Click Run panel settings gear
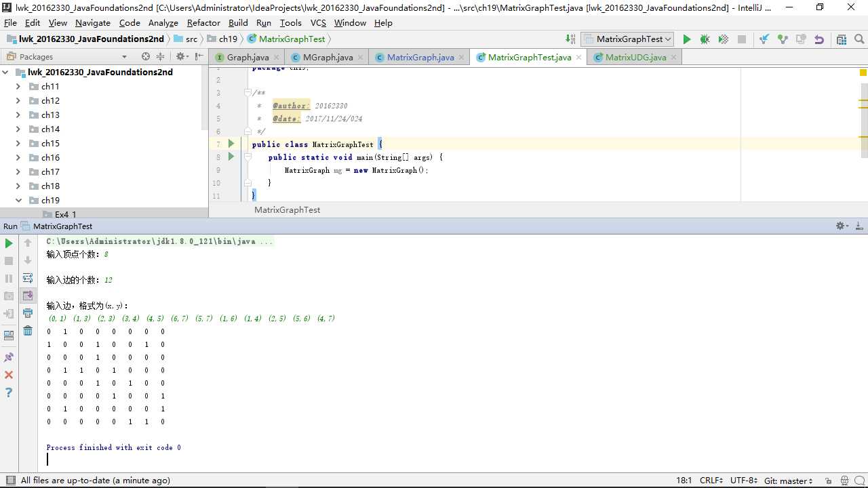Image resolution: width=868 pixels, height=488 pixels. click(842, 226)
